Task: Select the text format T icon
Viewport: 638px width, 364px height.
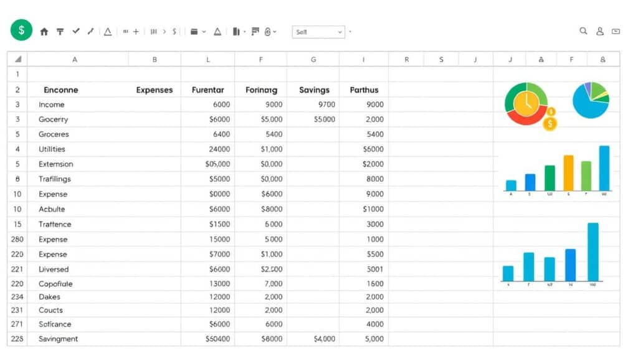Action: [x=60, y=31]
